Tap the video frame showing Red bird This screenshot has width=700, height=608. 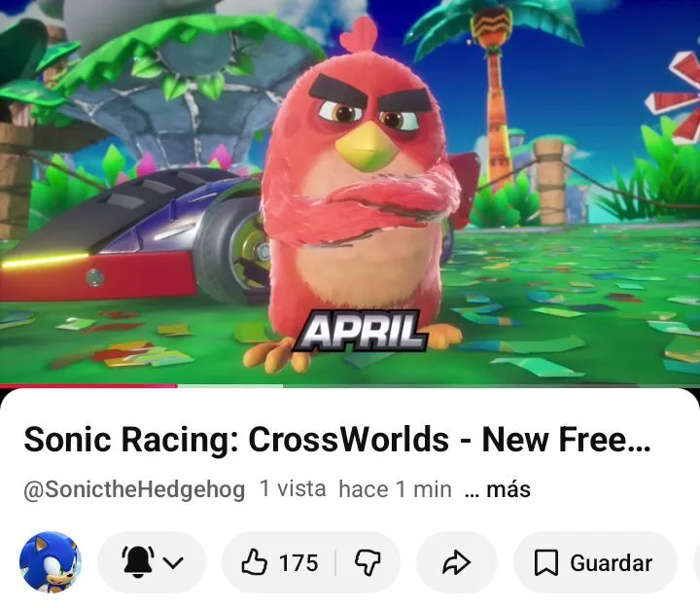350,192
